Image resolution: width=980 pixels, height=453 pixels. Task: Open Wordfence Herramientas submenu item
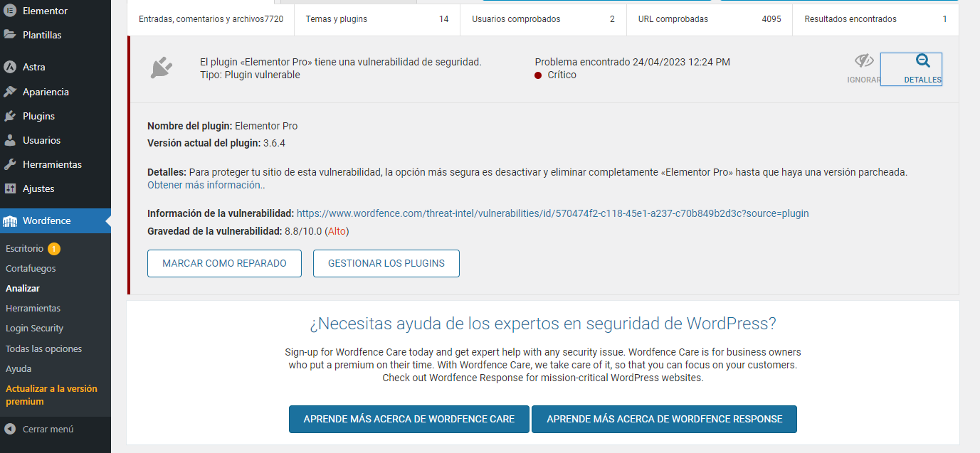(x=33, y=308)
